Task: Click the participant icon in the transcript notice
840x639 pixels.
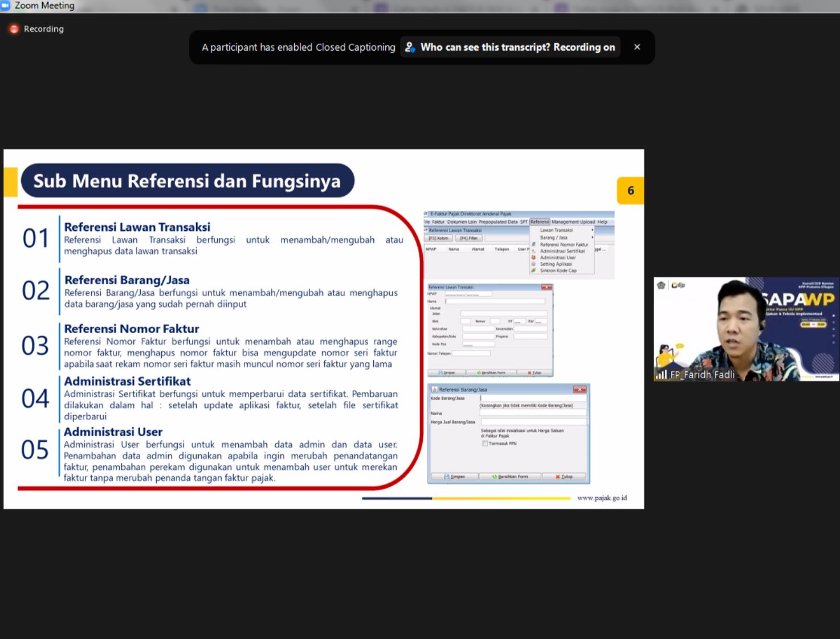Action: (x=410, y=47)
